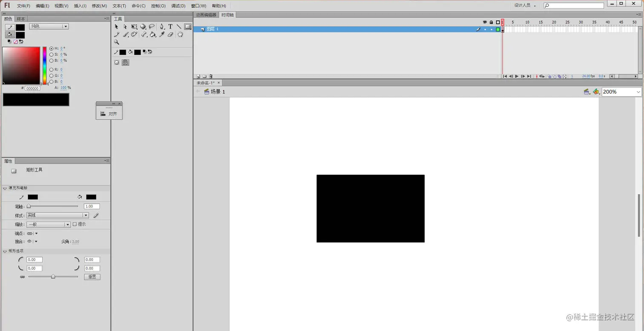Activate the Zoom magnifier tool

(117, 43)
